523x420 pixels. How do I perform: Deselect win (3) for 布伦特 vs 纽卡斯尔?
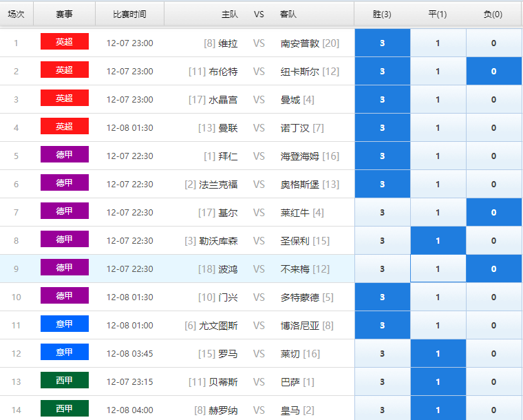(382, 71)
